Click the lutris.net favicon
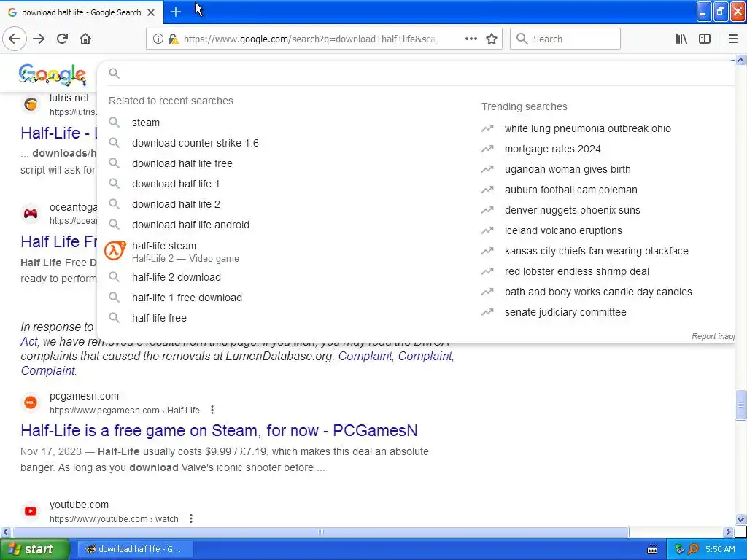This screenshot has width=747, height=560. tap(31, 104)
